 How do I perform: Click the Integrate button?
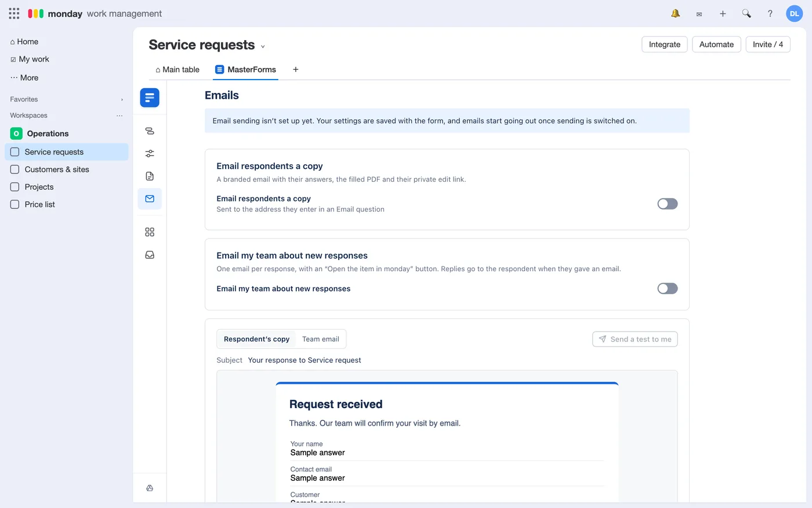point(665,45)
